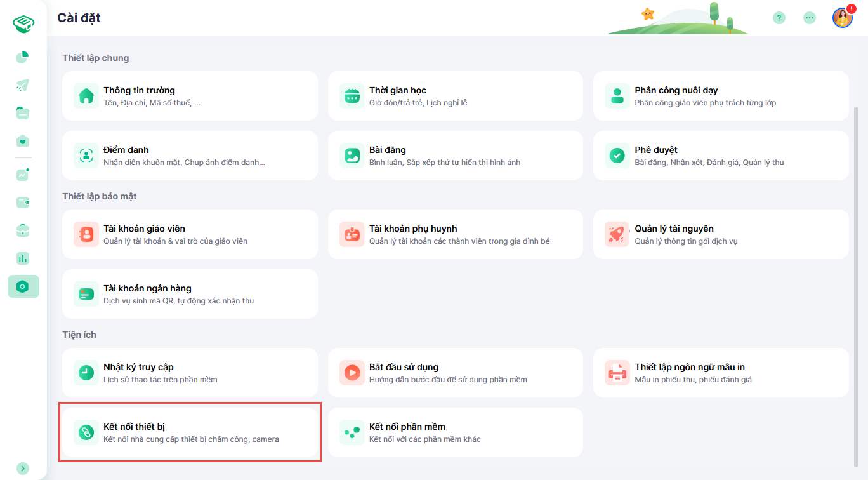
Task: Click the hexagon settings icon in sidebar
Action: click(23, 286)
